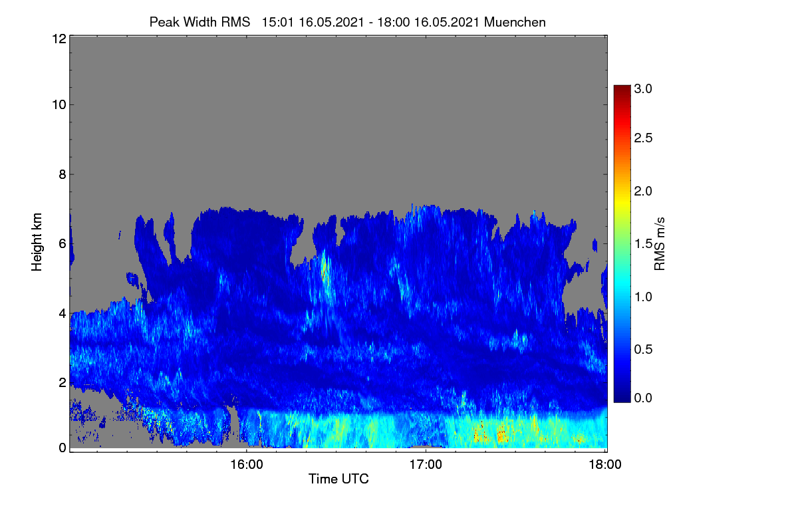This screenshot has height=532, width=798.
Task: Click the height tick label 2
Action: pos(62,382)
